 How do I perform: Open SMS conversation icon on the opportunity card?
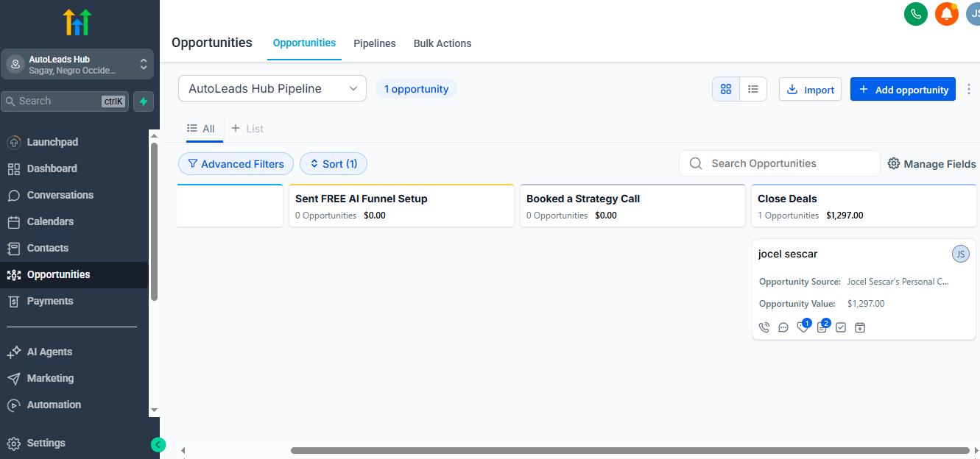(783, 327)
